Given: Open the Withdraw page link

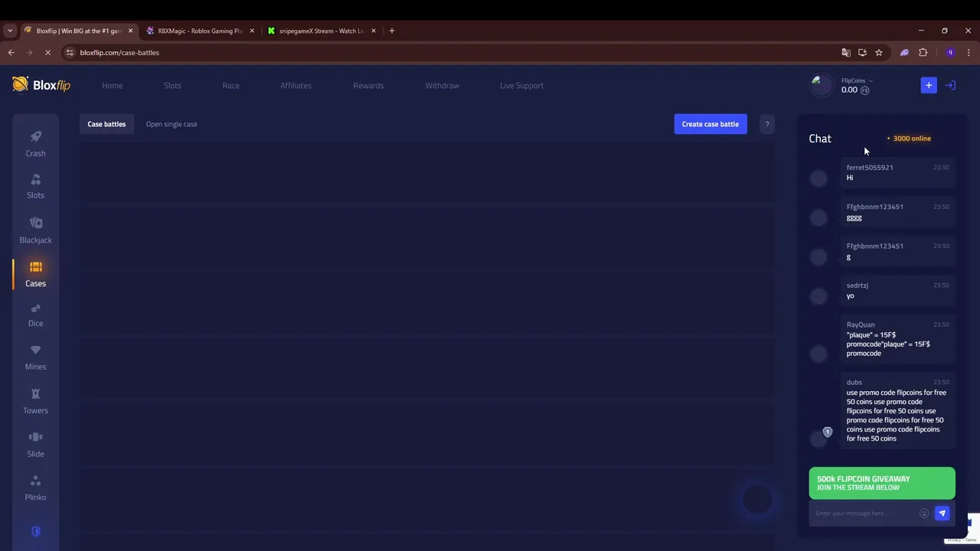Looking at the screenshot, I should pos(442,86).
